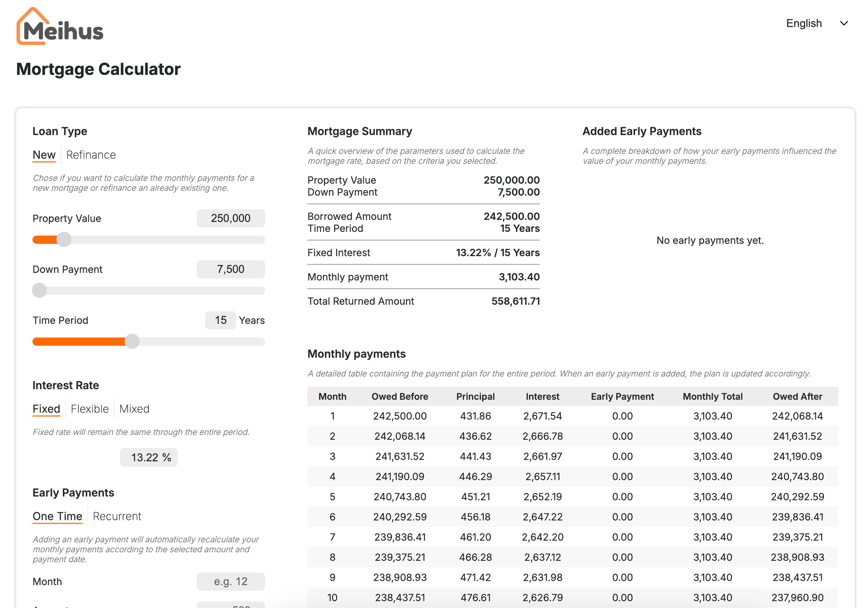Click the Time Period slider handle
Image resolution: width=868 pixels, height=608 pixels.
[x=132, y=341]
